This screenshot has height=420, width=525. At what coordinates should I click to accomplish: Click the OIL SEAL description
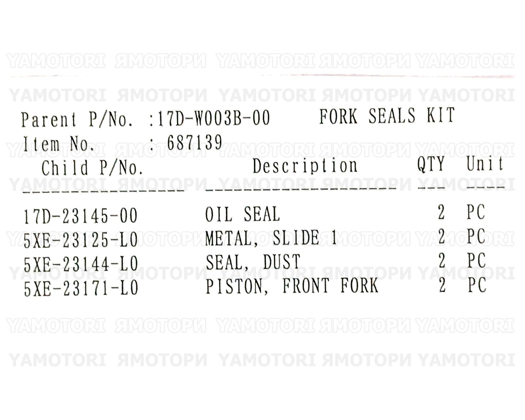[242, 214]
